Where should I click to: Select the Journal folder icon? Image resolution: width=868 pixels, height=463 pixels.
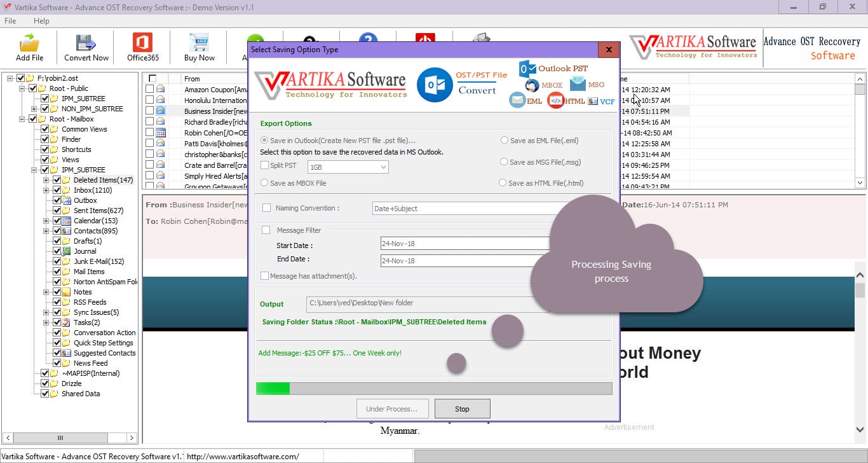67,251
